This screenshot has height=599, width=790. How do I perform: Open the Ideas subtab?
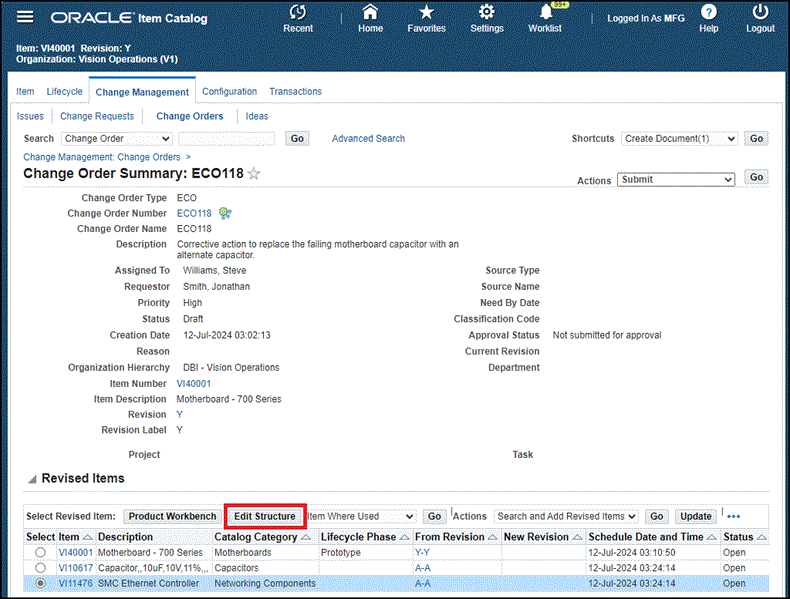[257, 116]
